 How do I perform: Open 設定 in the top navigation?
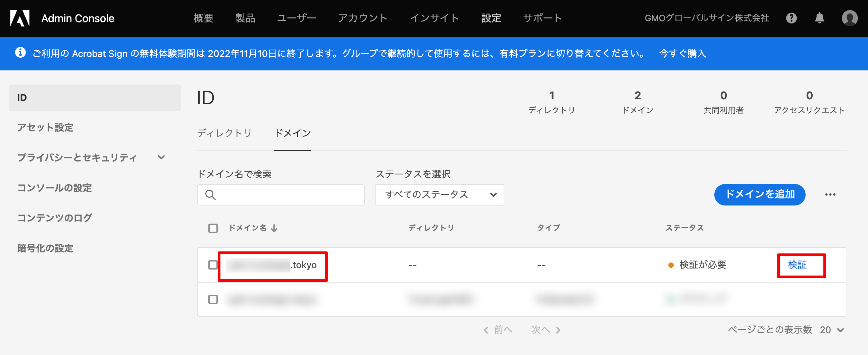(x=492, y=18)
